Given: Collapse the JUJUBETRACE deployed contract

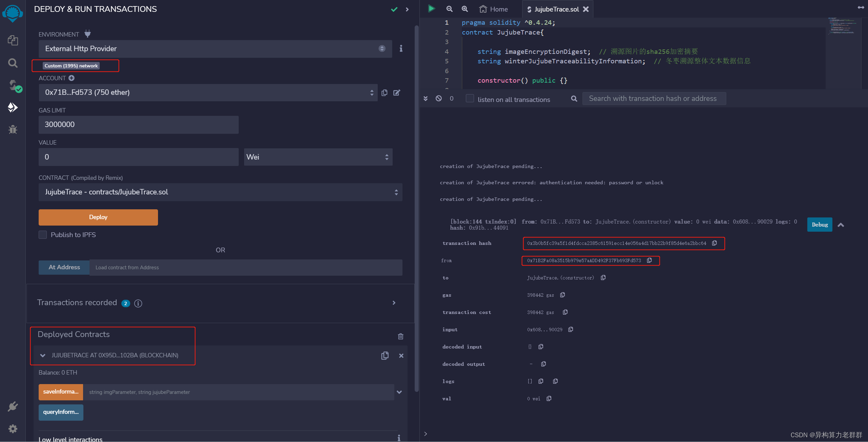Looking at the screenshot, I should [x=43, y=355].
